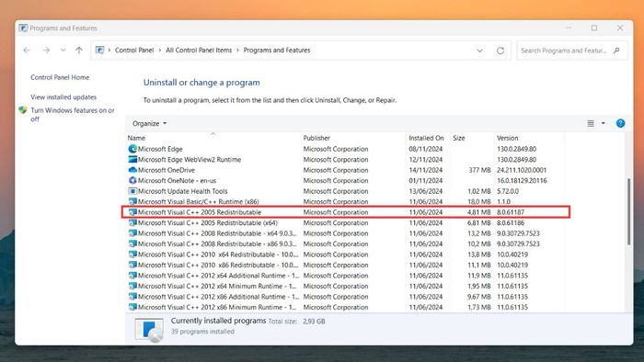Click Visual C++ 2005 Redistributable (x64) icon
The height and width of the screenshot is (362, 644).
132,223
